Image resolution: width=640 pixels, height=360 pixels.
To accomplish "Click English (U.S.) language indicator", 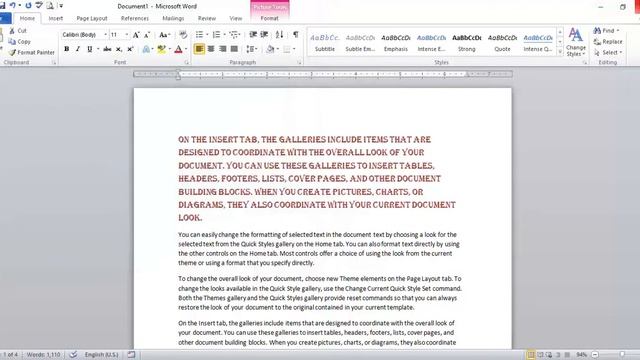I will point(101,355).
